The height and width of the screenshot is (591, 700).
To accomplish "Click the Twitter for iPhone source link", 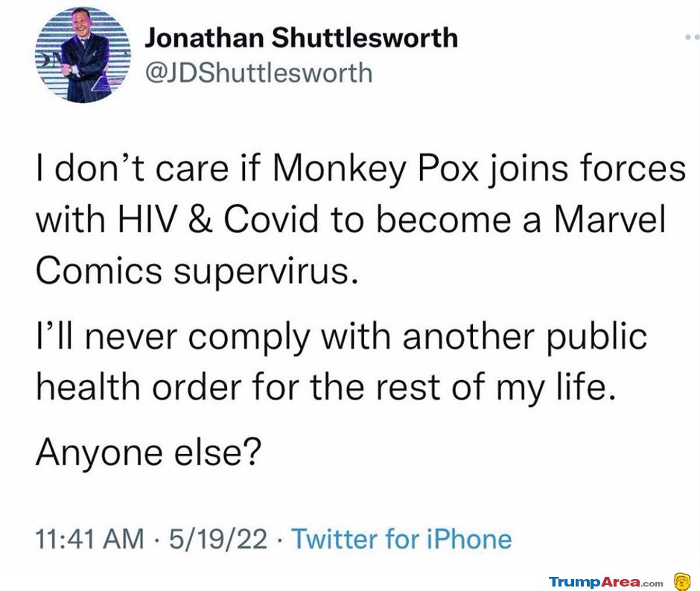I will (x=401, y=539).
